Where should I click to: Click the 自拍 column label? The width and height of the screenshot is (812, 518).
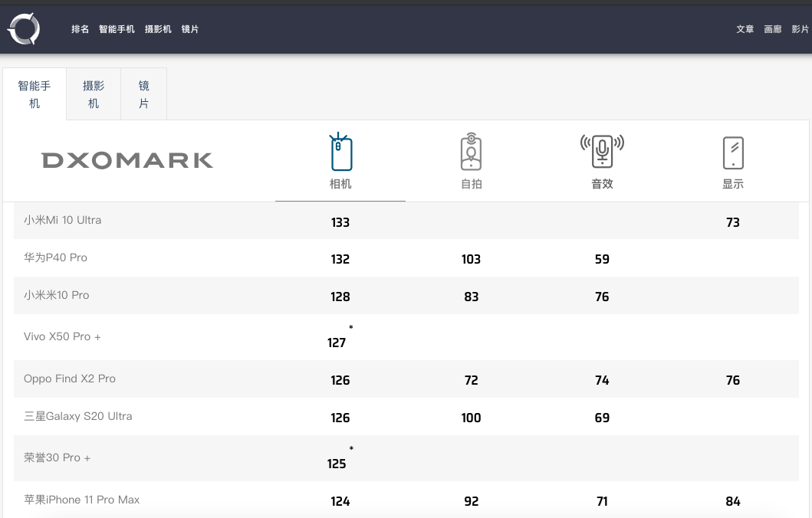472,184
